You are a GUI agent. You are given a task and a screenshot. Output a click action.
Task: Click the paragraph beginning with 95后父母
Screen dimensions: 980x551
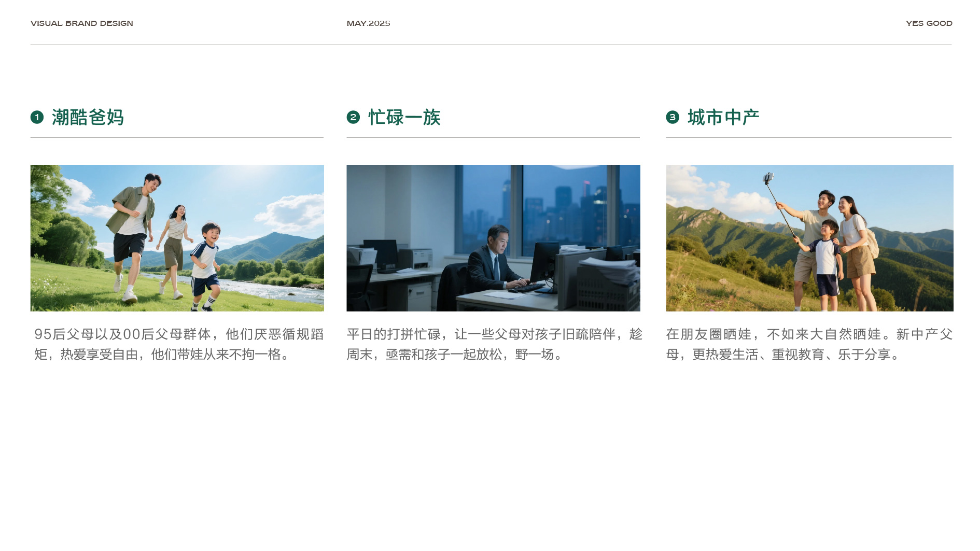click(x=179, y=344)
